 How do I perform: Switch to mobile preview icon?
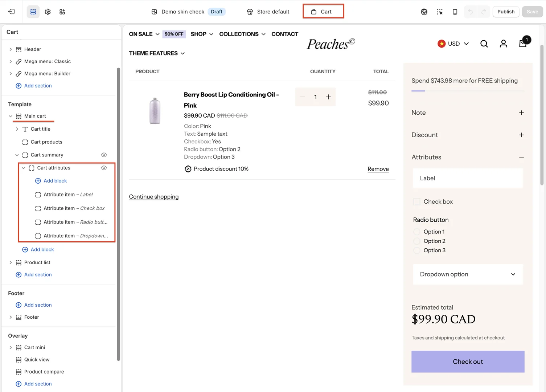coord(455,12)
